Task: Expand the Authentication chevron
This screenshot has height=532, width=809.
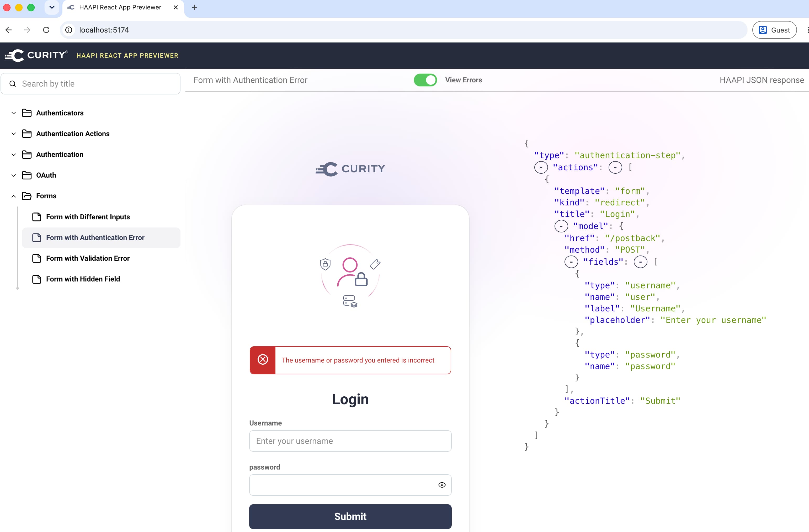Action: pos(14,154)
